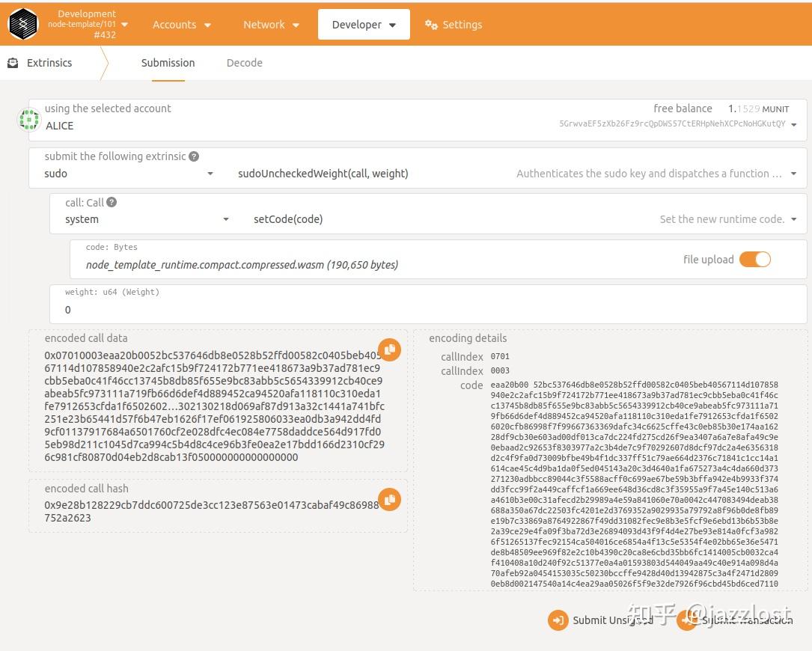Click the encoded call hash value
The width and height of the screenshot is (812, 651).
click(211, 511)
